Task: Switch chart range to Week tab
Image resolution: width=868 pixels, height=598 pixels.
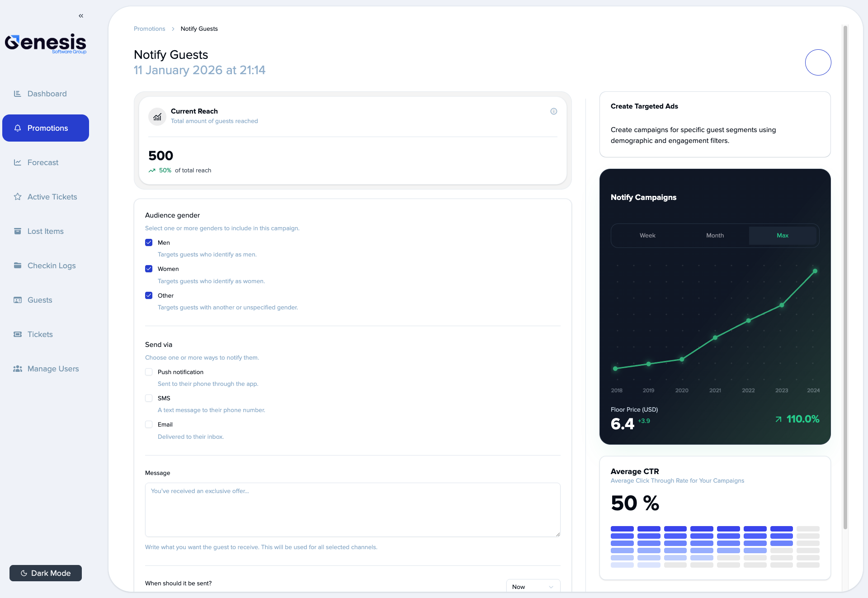Action: tap(647, 235)
